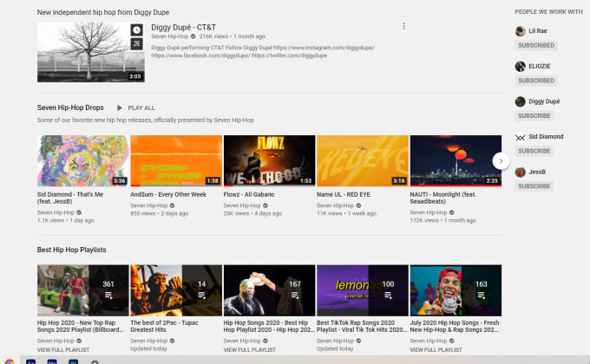Viewport: 590px width, 364px height.
Task: Open ELIOZIE channel avatar
Action: click(x=520, y=66)
